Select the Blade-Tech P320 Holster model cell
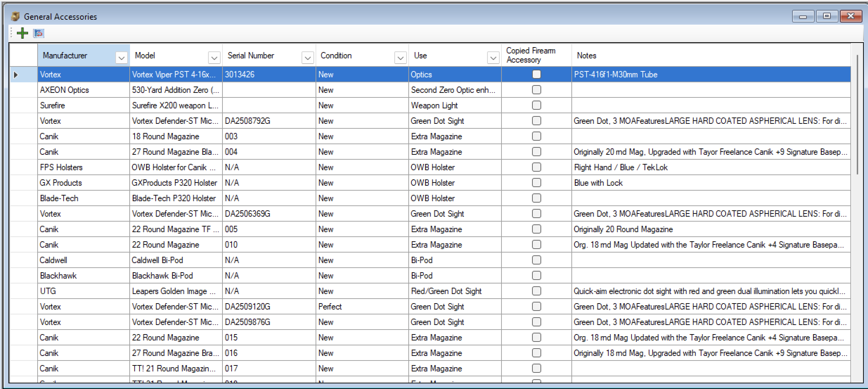 click(x=176, y=198)
